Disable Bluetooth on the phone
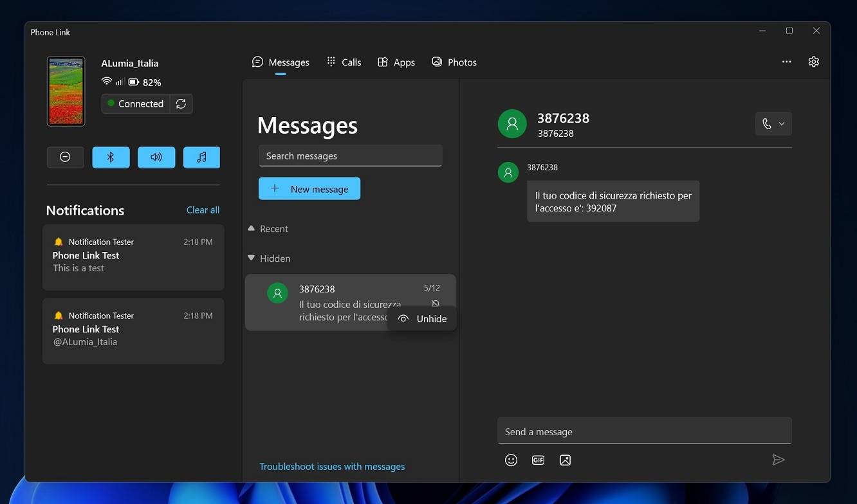This screenshot has width=857, height=504. coord(111,157)
